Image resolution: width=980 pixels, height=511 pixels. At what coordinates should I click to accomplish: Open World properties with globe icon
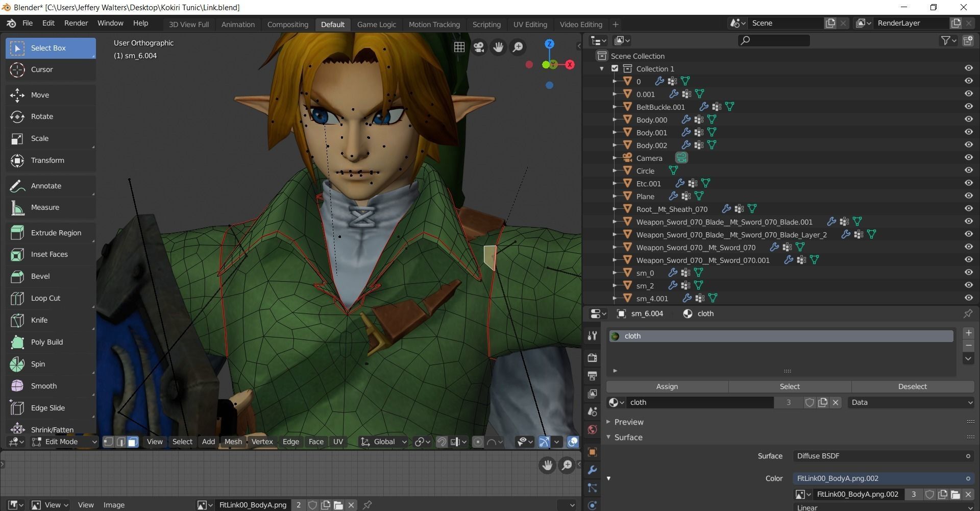[x=592, y=430]
